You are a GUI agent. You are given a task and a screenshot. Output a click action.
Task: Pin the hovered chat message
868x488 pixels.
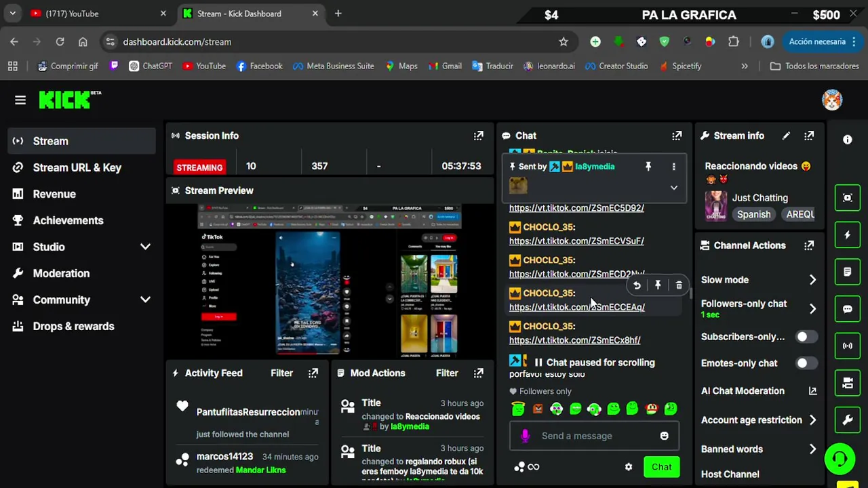(658, 285)
